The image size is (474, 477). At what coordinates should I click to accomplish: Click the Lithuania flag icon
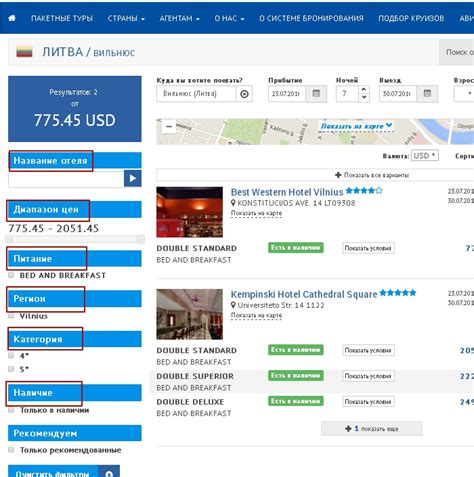coord(24,52)
